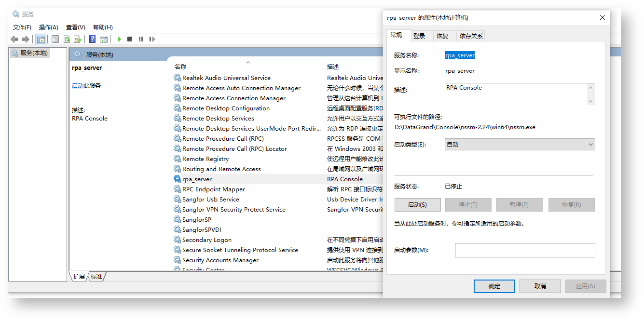This screenshot has height=321, width=644.
Task: Click the highlighted rpa_server service name field
Action: click(x=460, y=55)
